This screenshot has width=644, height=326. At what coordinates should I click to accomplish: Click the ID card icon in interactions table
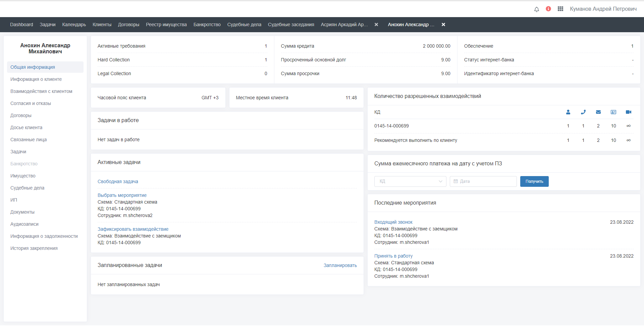click(x=613, y=112)
